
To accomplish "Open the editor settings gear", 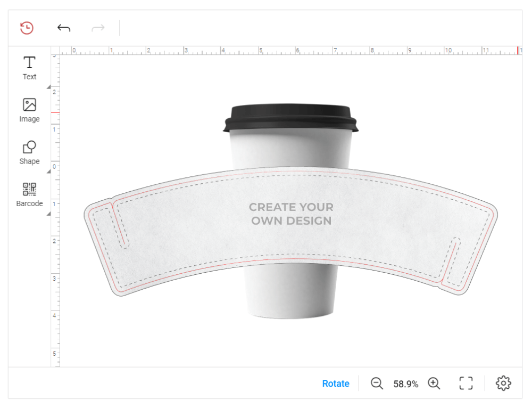I will pos(503,383).
